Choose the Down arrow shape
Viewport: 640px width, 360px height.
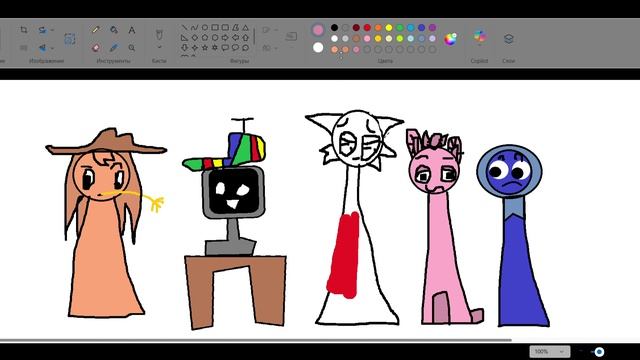184,48
